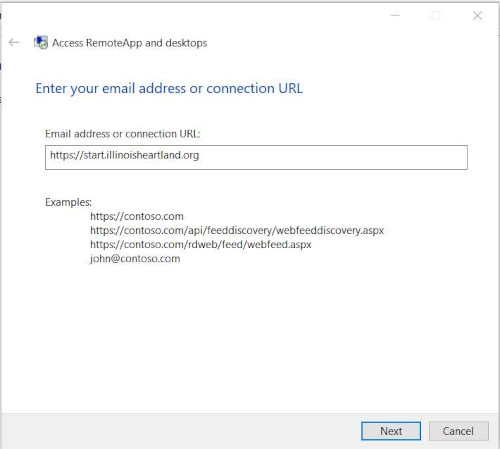500x449 pixels.
Task: Minimize the RemoteApp dialog window
Action: click(x=395, y=15)
